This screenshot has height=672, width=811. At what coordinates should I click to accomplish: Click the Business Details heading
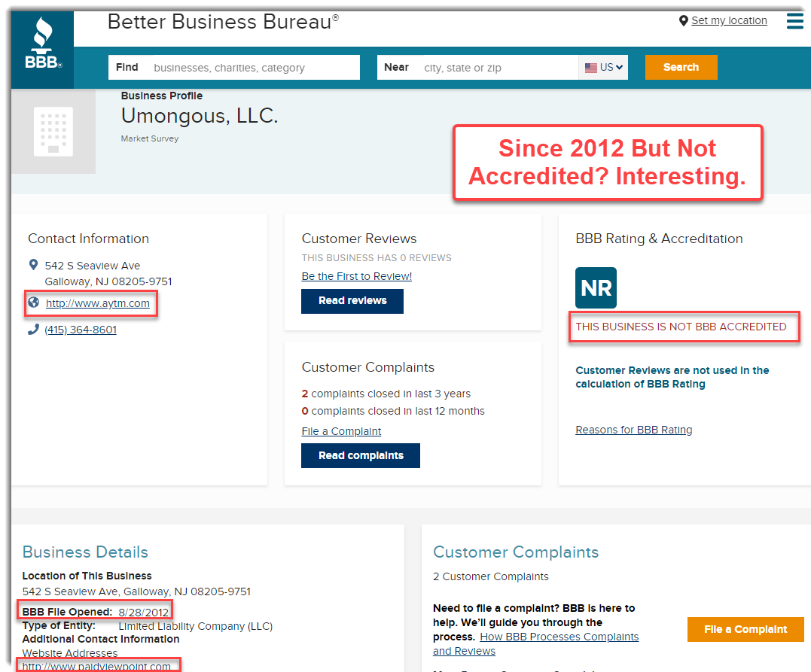pyautogui.click(x=85, y=552)
